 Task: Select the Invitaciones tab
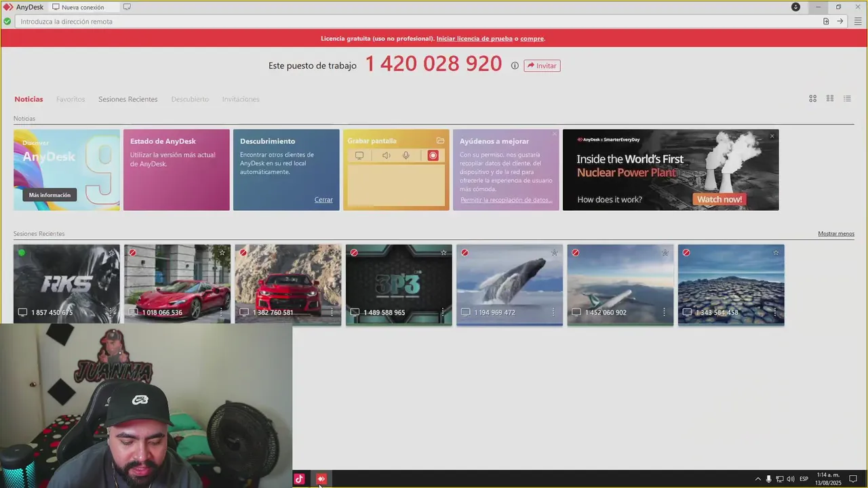(241, 99)
